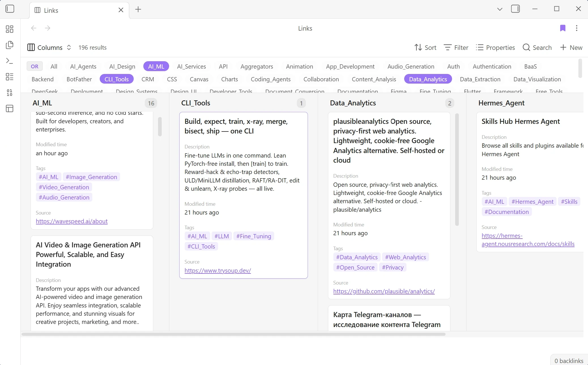Open the files copy icon in ribbon

coord(10,45)
